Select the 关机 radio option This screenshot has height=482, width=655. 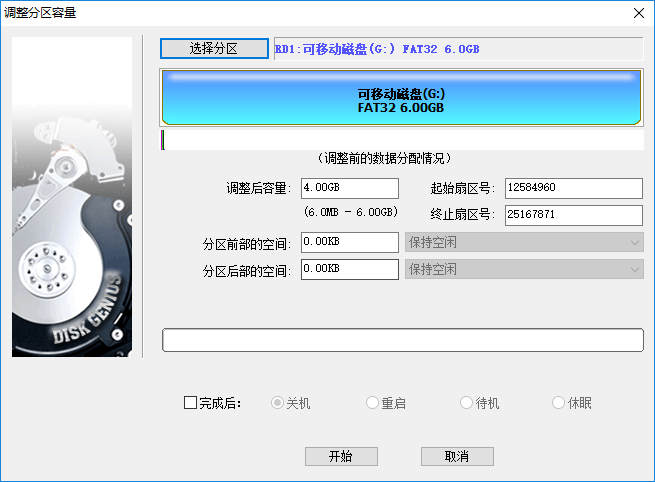click(278, 403)
